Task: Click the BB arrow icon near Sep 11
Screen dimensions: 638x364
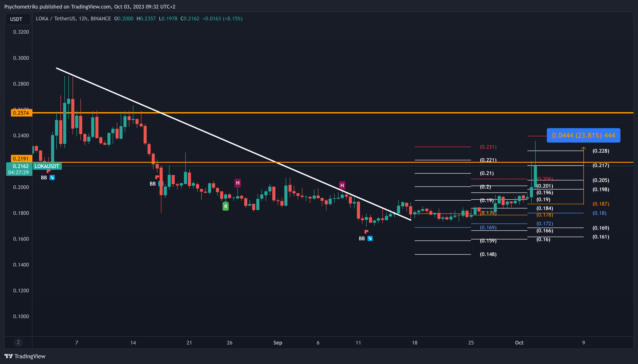Action: (370, 239)
